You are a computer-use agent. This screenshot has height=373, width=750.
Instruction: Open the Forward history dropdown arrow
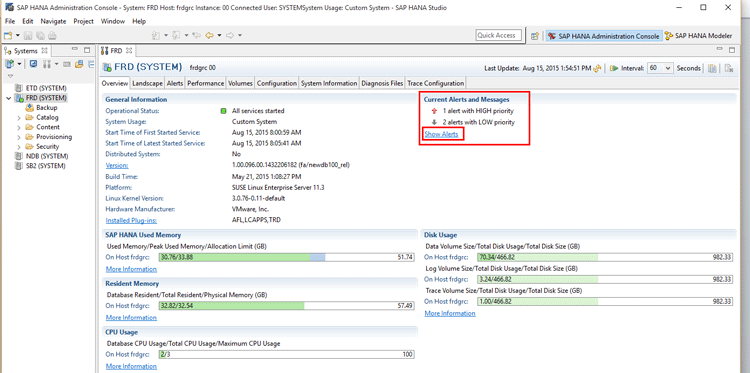tap(240, 35)
